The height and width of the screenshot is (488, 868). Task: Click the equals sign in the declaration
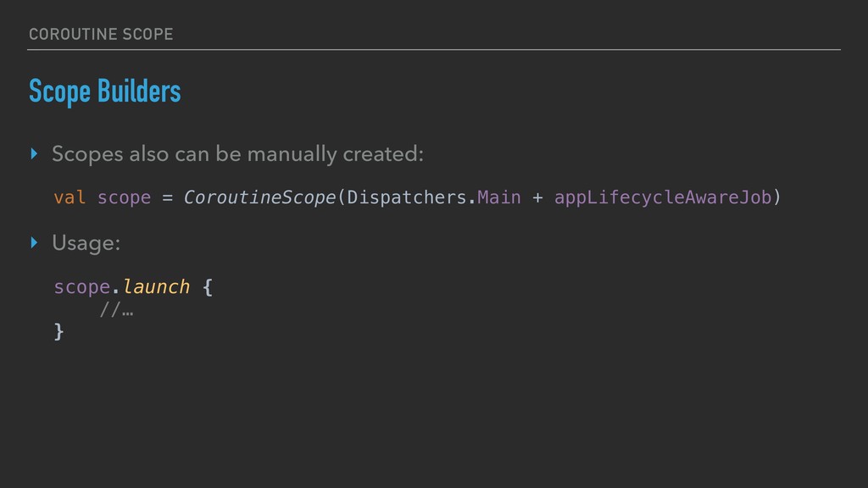[167, 198]
